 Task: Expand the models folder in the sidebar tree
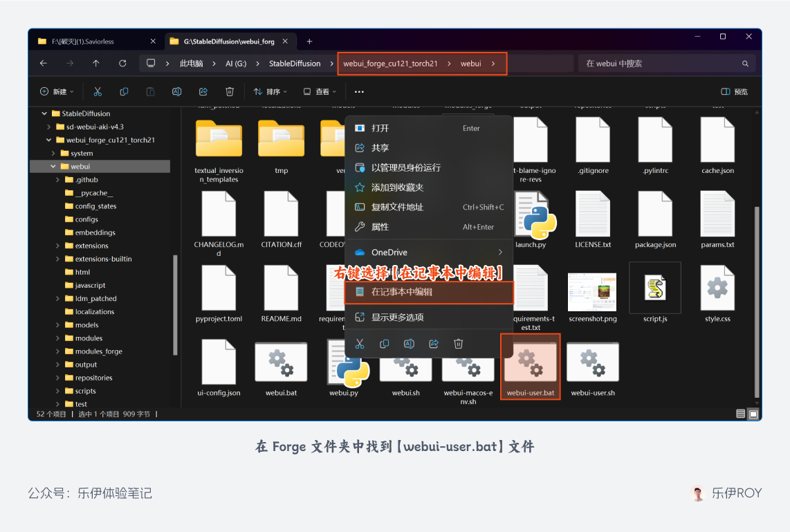click(59, 324)
